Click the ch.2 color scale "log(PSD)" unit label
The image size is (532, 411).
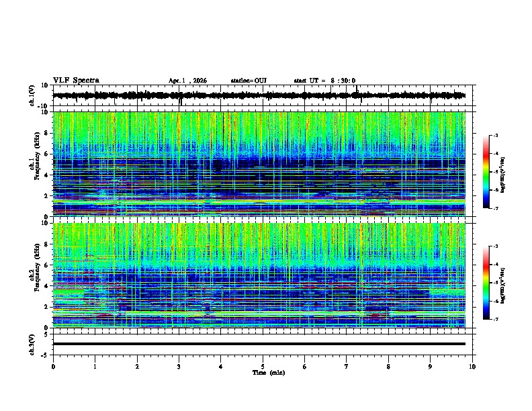coord(502,286)
